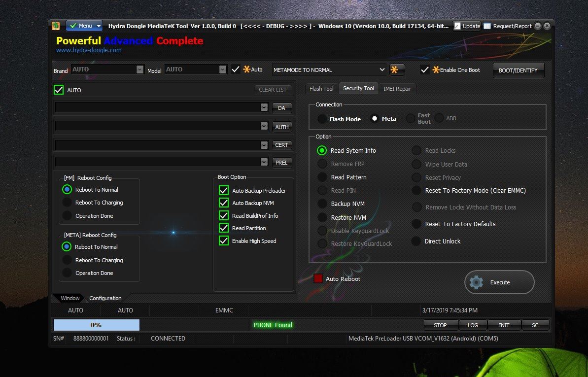Select Reset To Factory Mode (Clear EMMC)
Image resolution: width=588 pixels, height=377 pixels.
click(416, 191)
